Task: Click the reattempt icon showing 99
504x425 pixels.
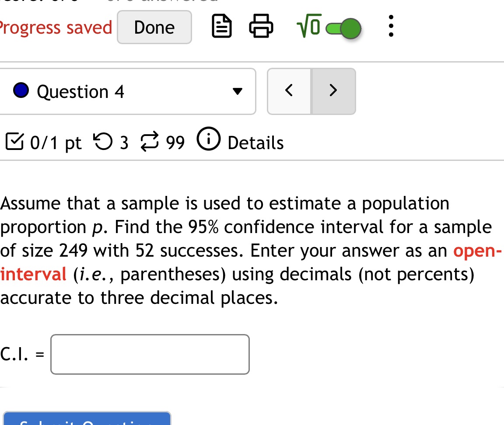Action: click(x=149, y=142)
